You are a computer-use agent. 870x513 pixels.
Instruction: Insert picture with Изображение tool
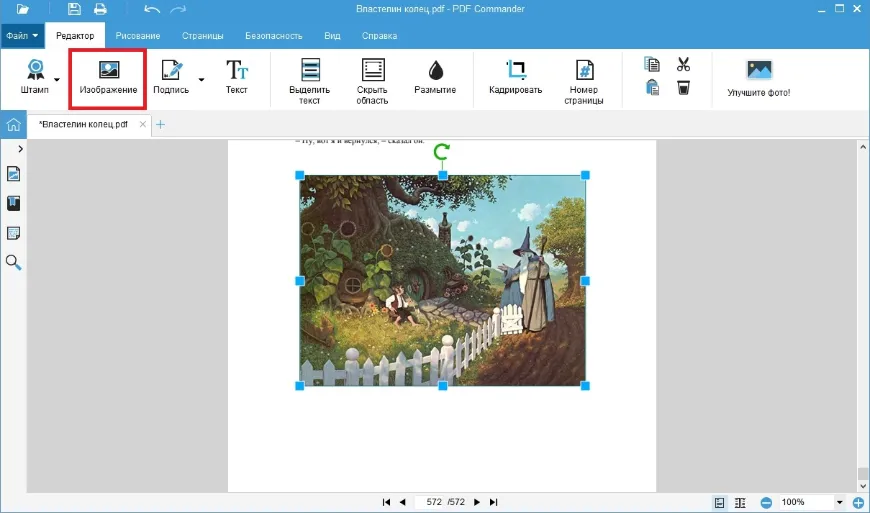108,78
